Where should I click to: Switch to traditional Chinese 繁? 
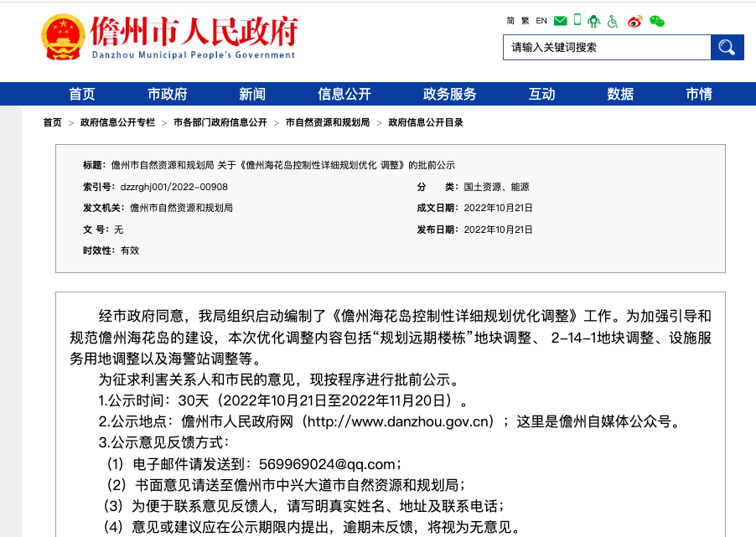pyautogui.click(x=525, y=21)
